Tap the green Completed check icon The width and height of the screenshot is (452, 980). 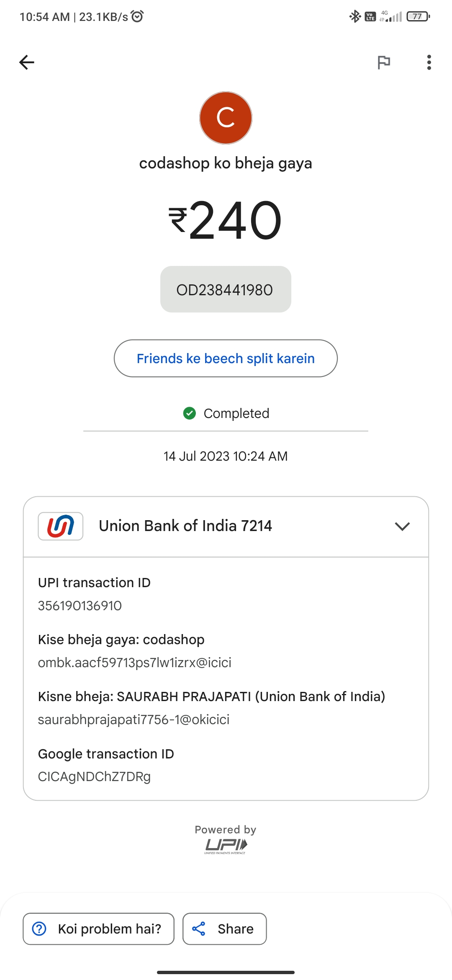190,413
